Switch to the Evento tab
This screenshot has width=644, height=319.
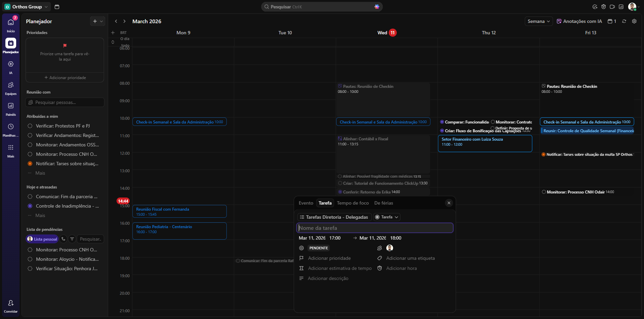(306, 203)
